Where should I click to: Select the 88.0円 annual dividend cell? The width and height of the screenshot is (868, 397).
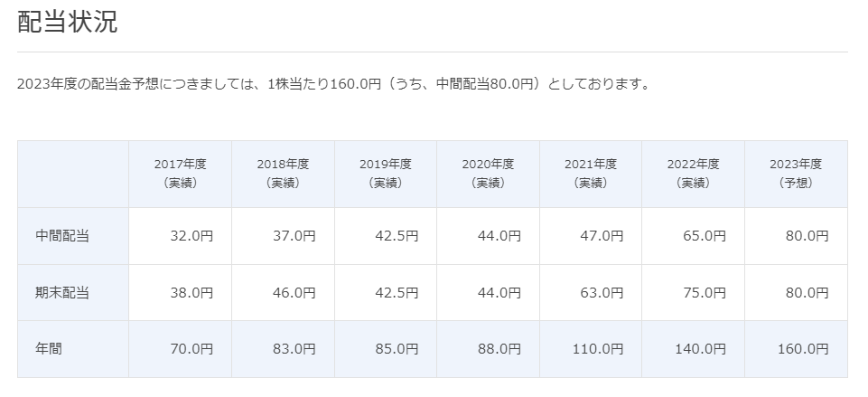499,348
